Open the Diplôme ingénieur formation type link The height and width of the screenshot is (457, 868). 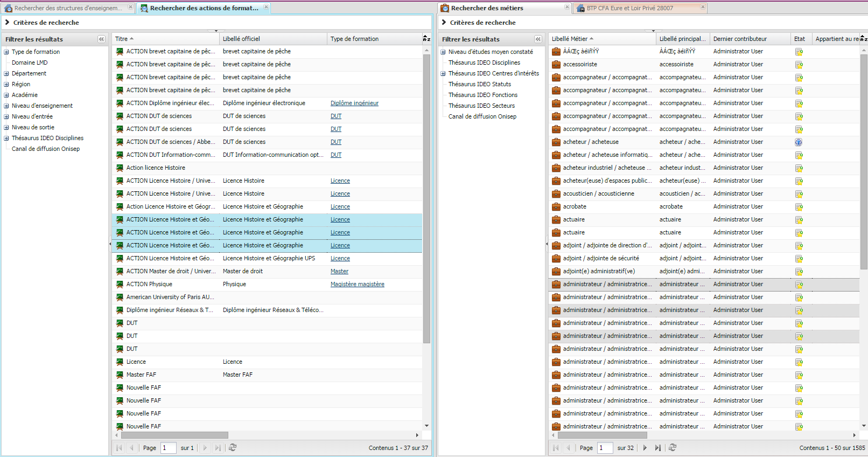[354, 103]
